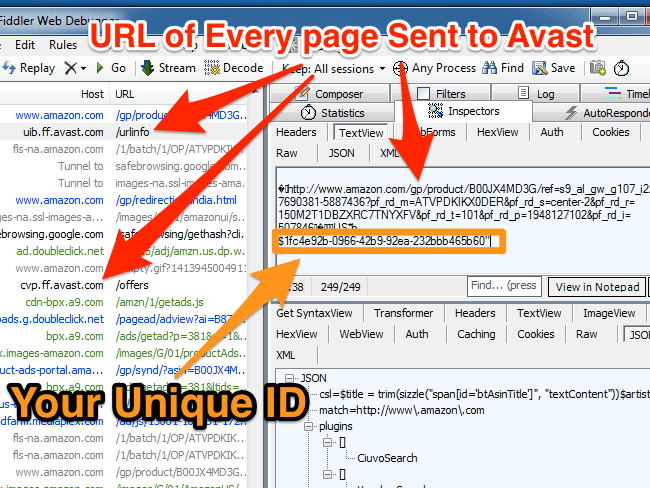Image resolution: width=650 pixels, height=488 pixels.
Task: Select the Tunnel to safebrowsing.google.com session
Action: 123,166
